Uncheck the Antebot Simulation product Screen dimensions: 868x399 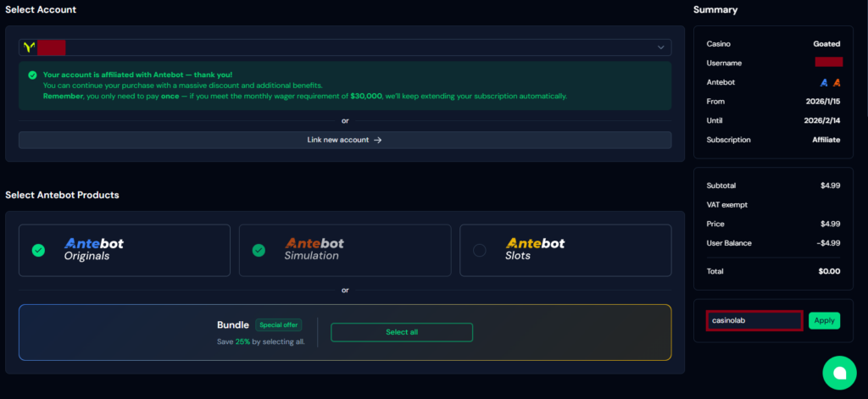click(259, 250)
